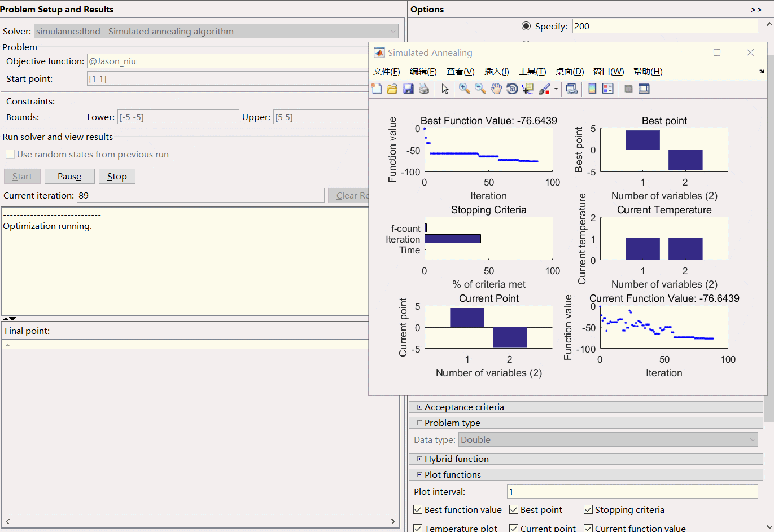Open the 帮助(H) menu
The height and width of the screenshot is (532, 774).
point(648,71)
